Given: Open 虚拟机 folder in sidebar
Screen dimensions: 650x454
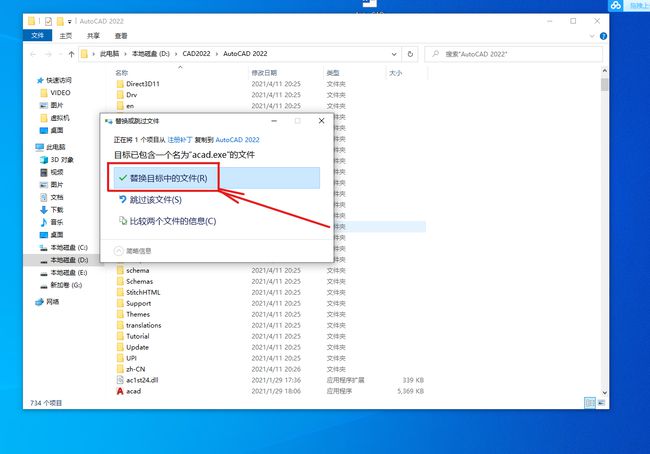Looking at the screenshot, I should 55,118.
